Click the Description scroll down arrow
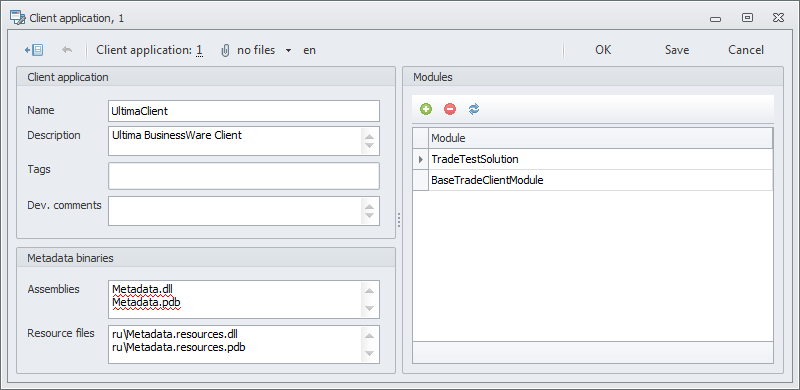Viewport: 800px width, 390px height. (370, 146)
